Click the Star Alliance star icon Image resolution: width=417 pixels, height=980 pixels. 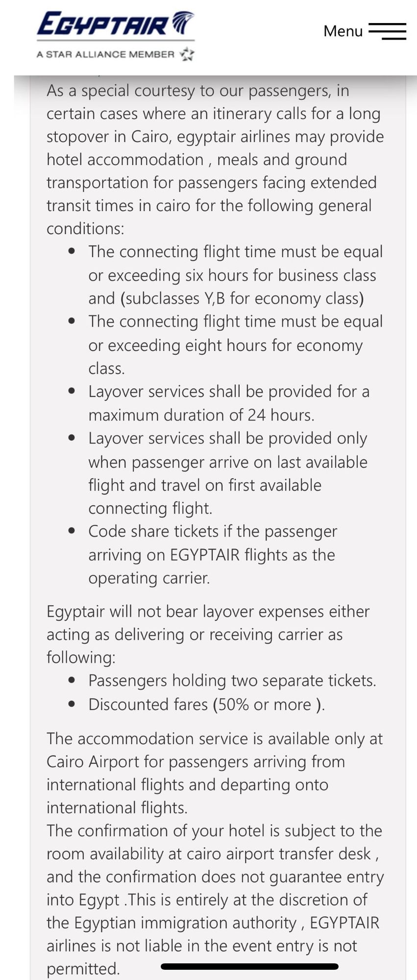click(x=187, y=54)
